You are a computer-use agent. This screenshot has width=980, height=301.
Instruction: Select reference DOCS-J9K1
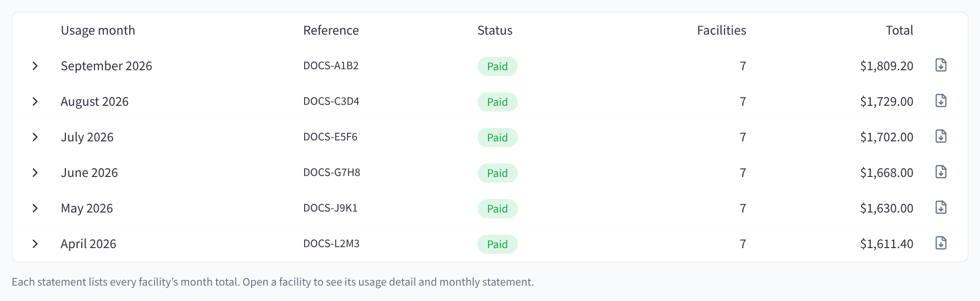330,208
